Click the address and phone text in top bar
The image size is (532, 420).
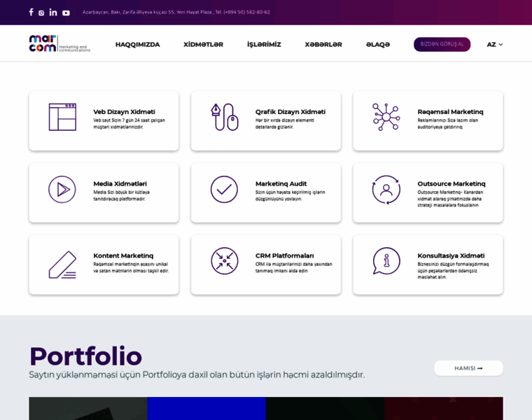pyautogui.click(x=176, y=12)
